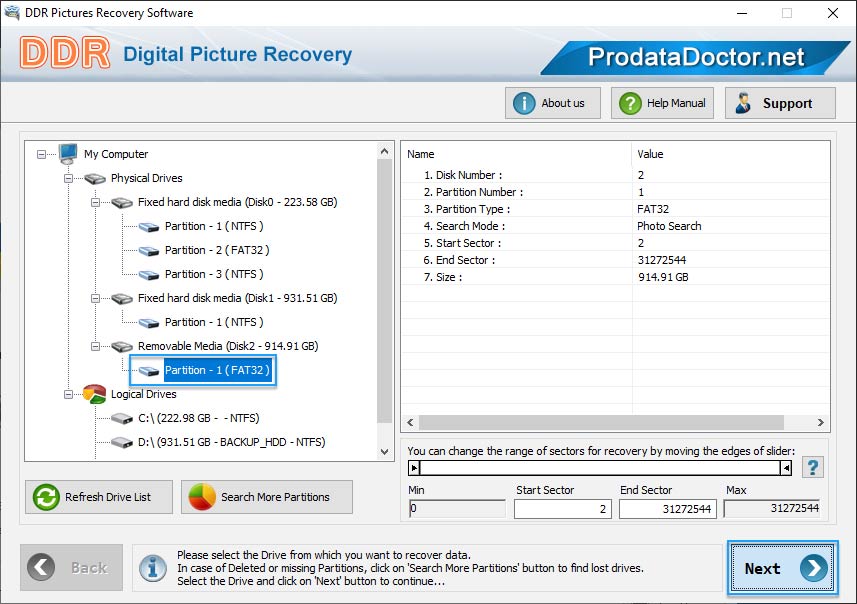Click the slider help question mark icon

click(x=813, y=467)
